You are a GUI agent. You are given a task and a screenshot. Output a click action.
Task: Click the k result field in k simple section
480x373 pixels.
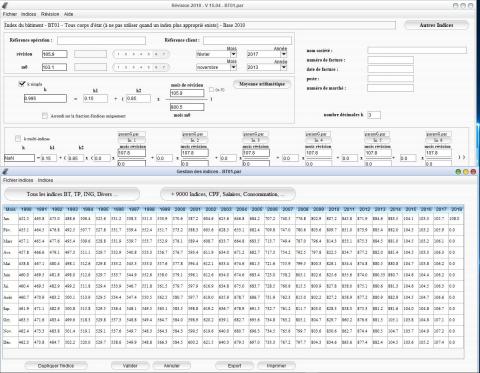pos(45,98)
